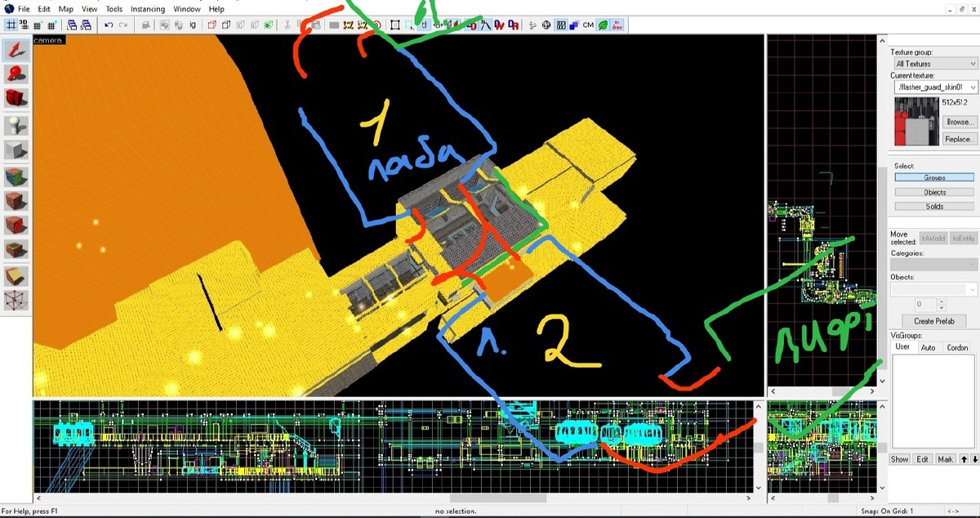980x518 pixels.
Task: Switch selection mode to Solids
Action: [934, 206]
